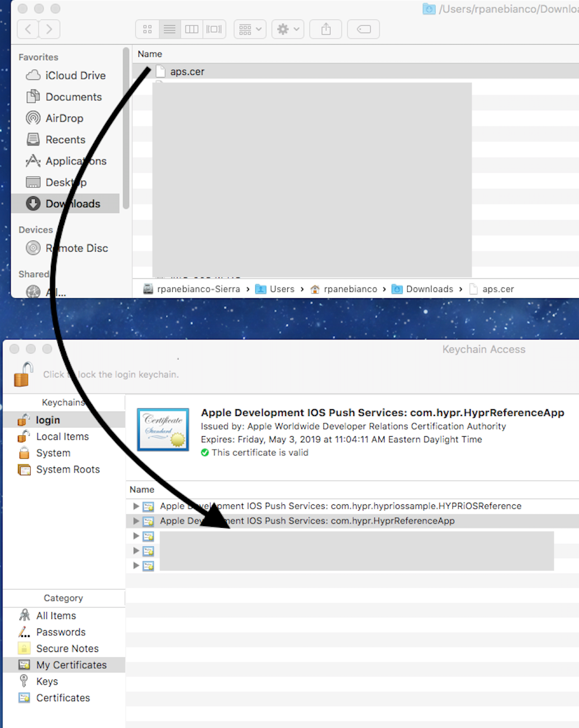Show My Certificates category
Image resolution: width=579 pixels, height=728 pixels.
(x=64, y=665)
